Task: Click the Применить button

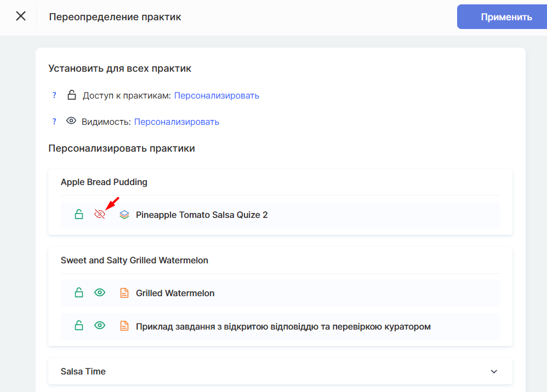Action: (x=502, y=17)
